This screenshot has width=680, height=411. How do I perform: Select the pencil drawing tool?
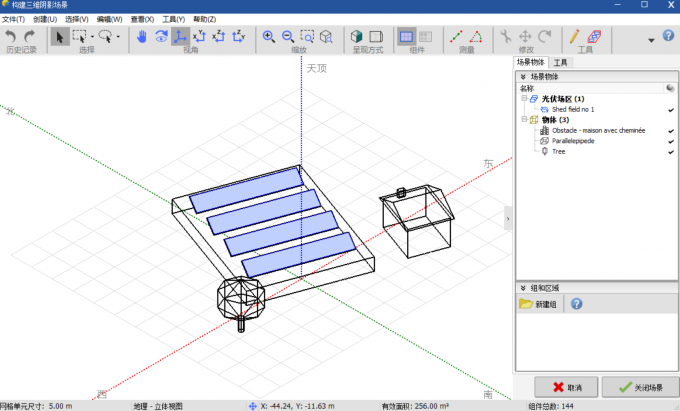coord(575,37)
